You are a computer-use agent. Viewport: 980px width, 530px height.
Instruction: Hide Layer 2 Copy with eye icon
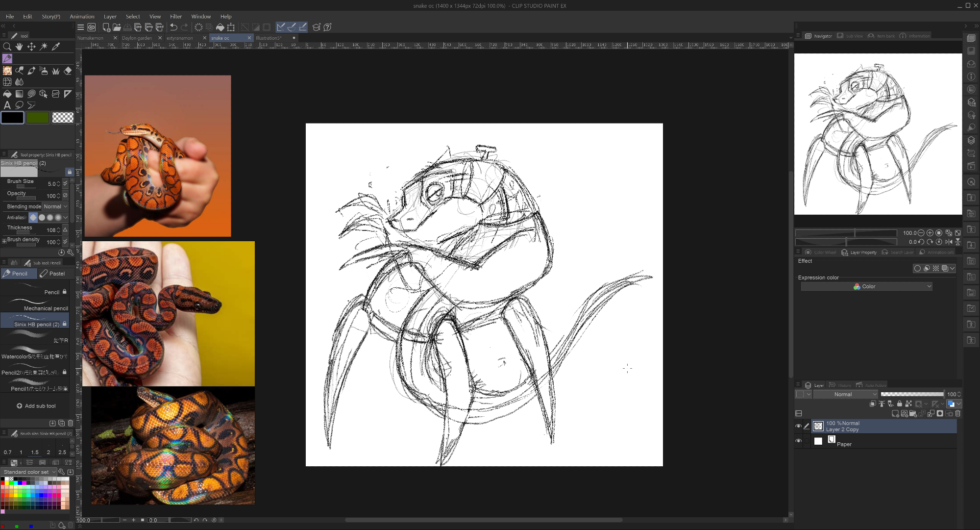tap(798, 426)
